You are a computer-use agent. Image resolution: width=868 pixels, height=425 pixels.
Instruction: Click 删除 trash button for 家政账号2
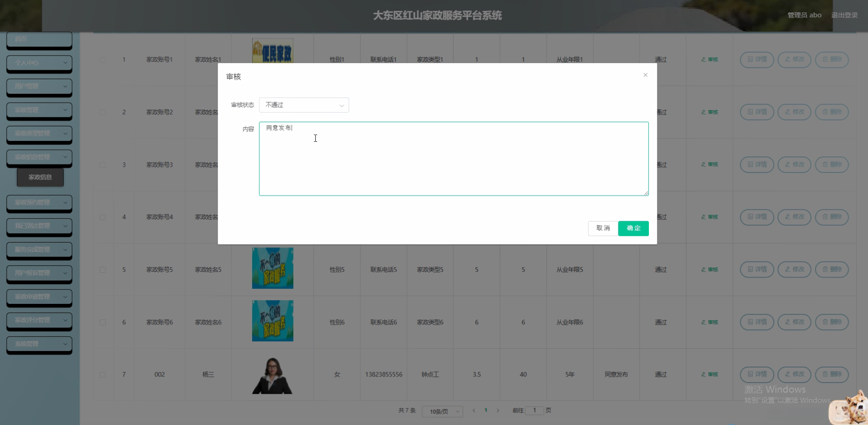tap(832, 112)
